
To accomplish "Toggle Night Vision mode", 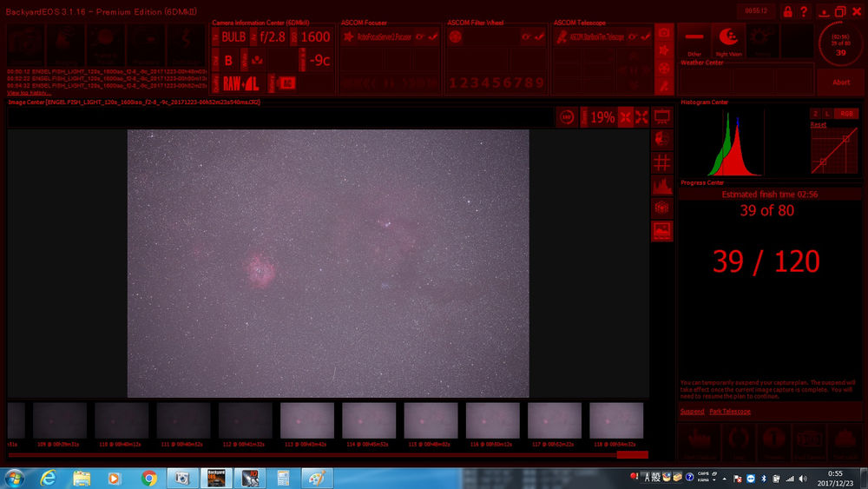I will point(728,41).
